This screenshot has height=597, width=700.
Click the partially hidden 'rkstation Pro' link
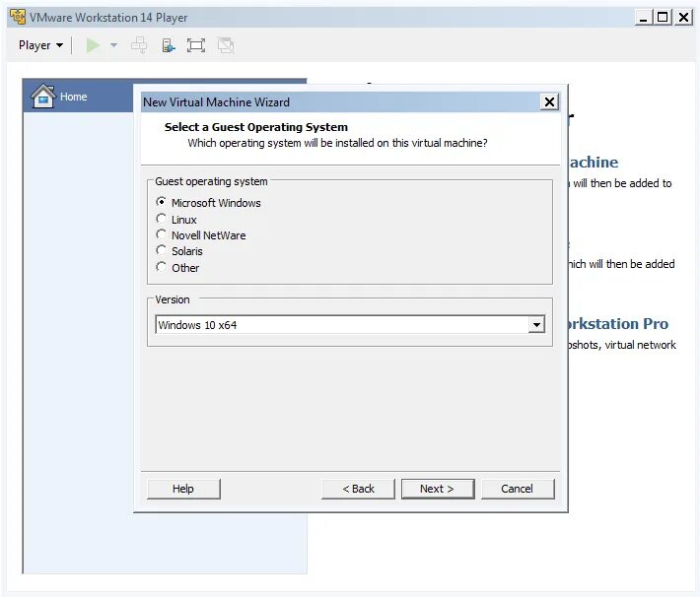coord(618,323)
